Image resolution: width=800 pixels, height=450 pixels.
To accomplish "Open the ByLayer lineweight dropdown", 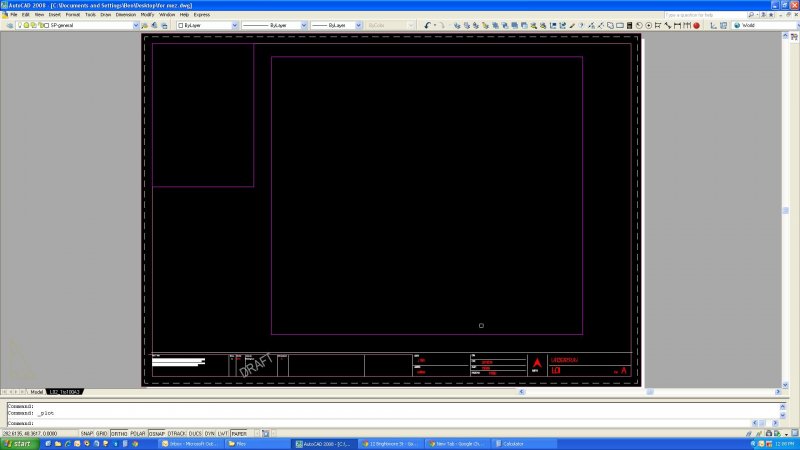I will pos(336,25).
